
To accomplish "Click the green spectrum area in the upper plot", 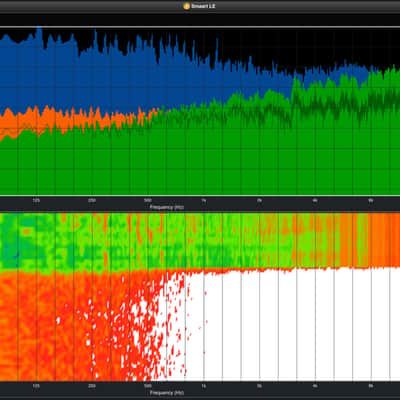I will pyautogui.click(x=200, y=160).
